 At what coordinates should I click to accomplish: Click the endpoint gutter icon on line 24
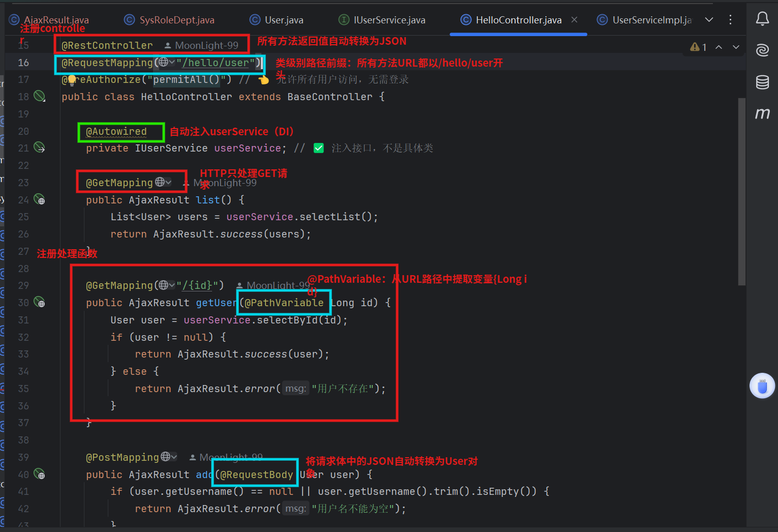[39, 199]
